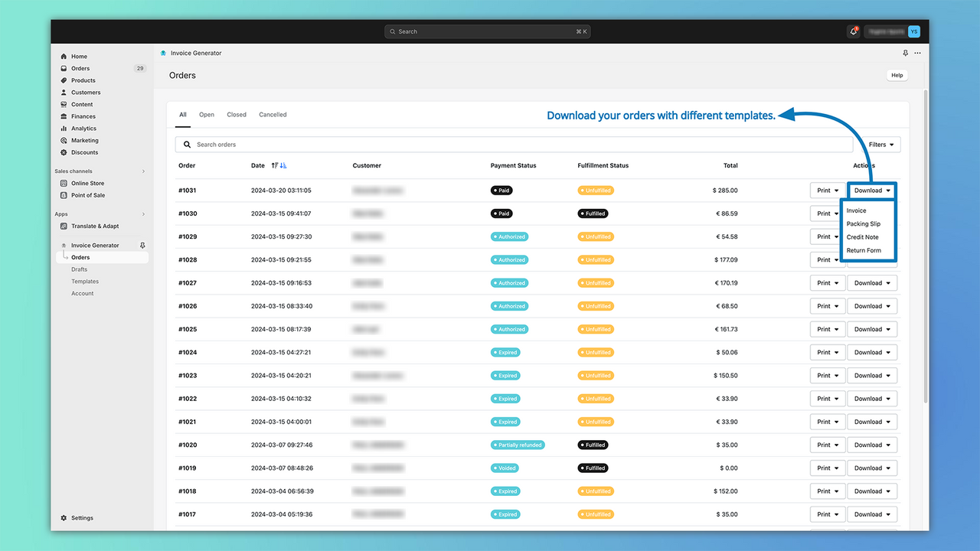Click the 29 orders count badge
Screen dimensions: 980x551
pyautogui.click(x=139, y=69)
